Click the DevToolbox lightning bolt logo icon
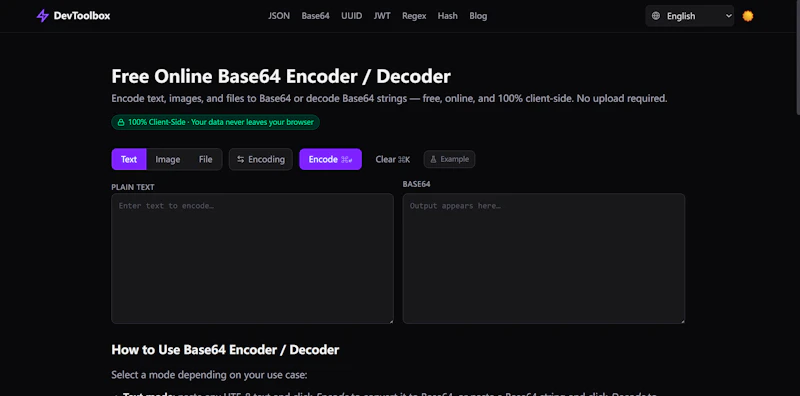This screenshot has height=396, width=800. tap(42, 16)
